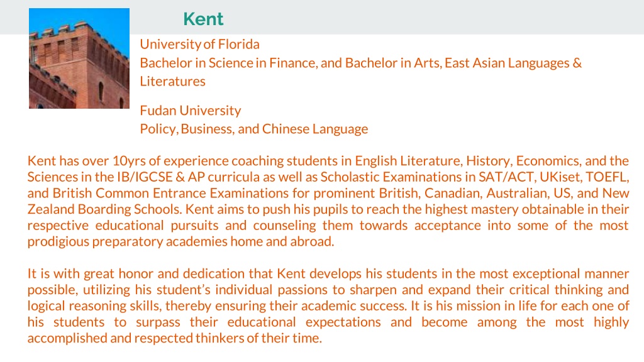The image size is (644, 362).
Task: Click logical reasoning skills text
Action: (93, 306)
